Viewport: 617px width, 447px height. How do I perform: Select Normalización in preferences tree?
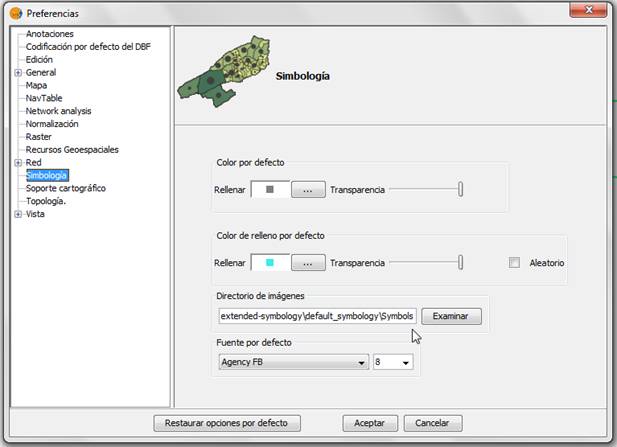(x=52, y=124)
